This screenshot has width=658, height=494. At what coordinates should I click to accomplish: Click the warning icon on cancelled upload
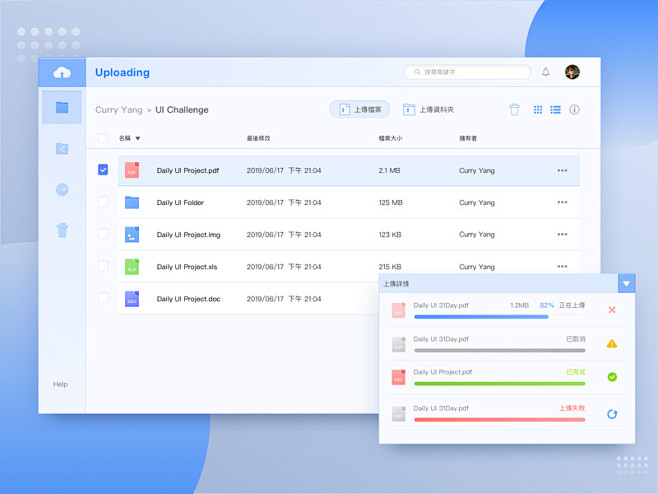coord(612,344)
